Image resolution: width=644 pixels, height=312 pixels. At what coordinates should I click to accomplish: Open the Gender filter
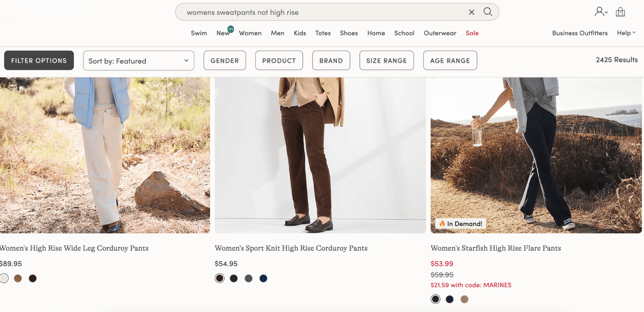[225, 61]
